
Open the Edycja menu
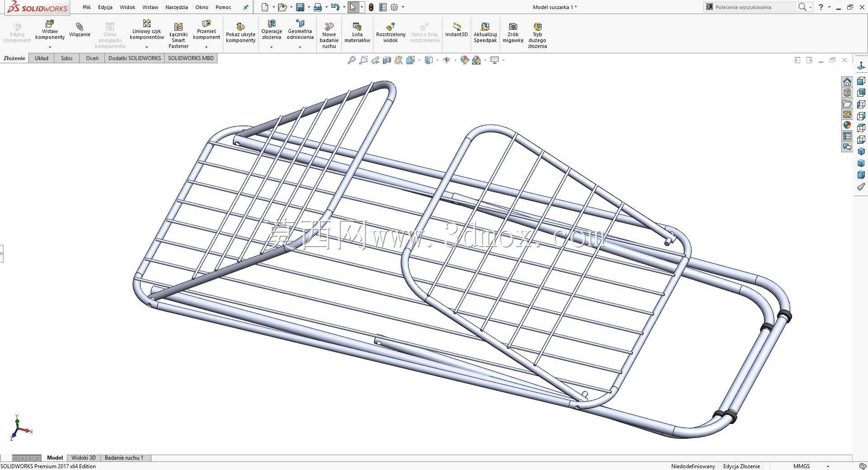[x=105, y=7]
